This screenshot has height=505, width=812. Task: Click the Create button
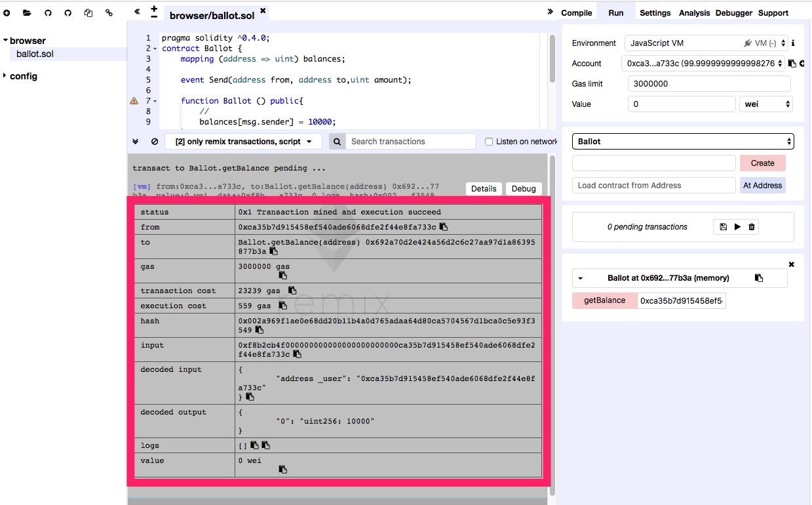pos(763,163)
